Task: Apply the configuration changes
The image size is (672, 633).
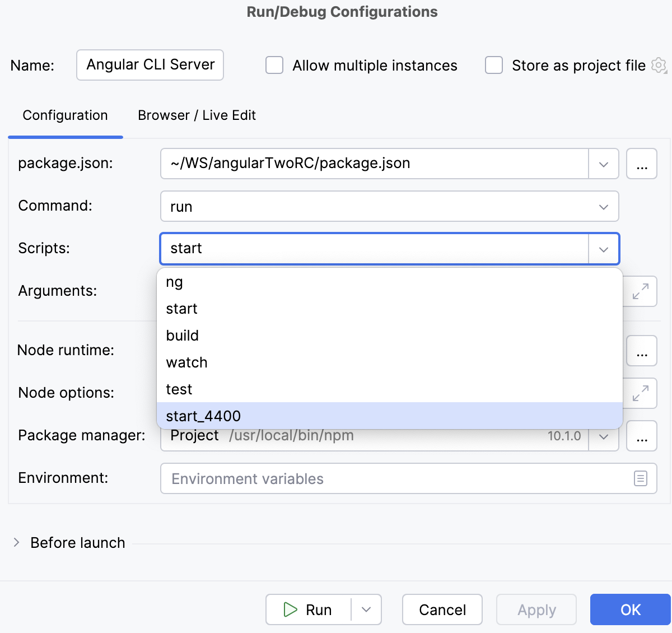Action: (x=536, y=609)
